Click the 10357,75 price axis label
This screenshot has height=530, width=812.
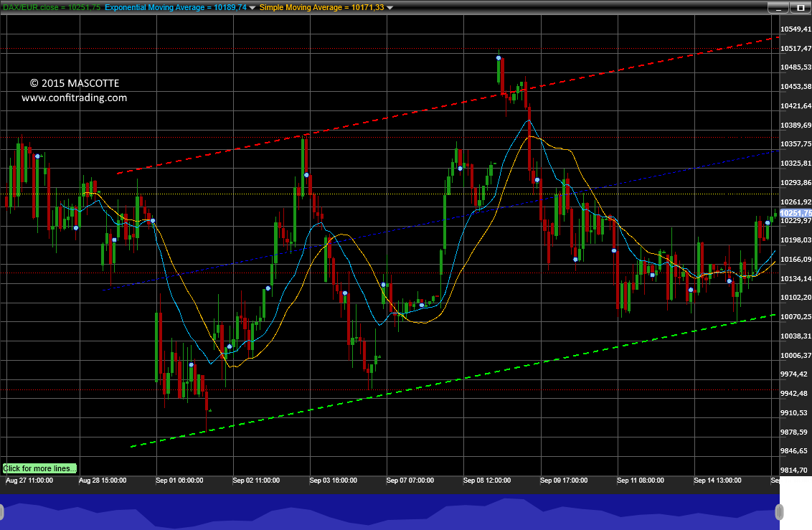tap(796, 144)
